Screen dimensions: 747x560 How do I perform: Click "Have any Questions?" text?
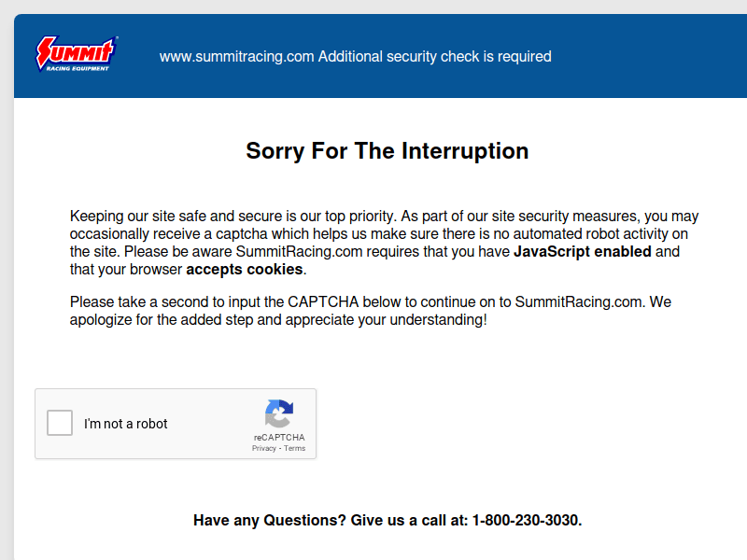pos(270,520)
